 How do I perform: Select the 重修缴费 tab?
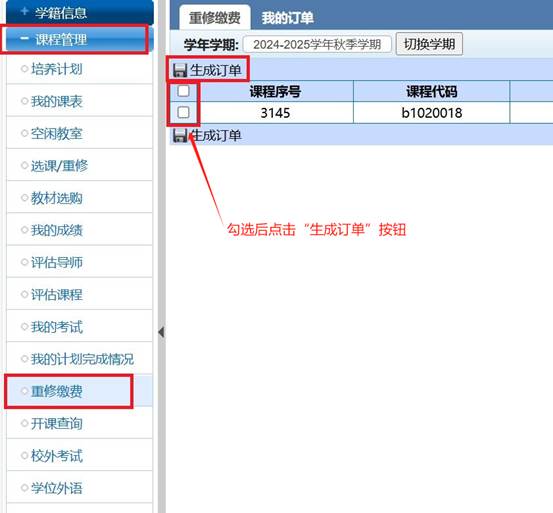coord(214,18)
